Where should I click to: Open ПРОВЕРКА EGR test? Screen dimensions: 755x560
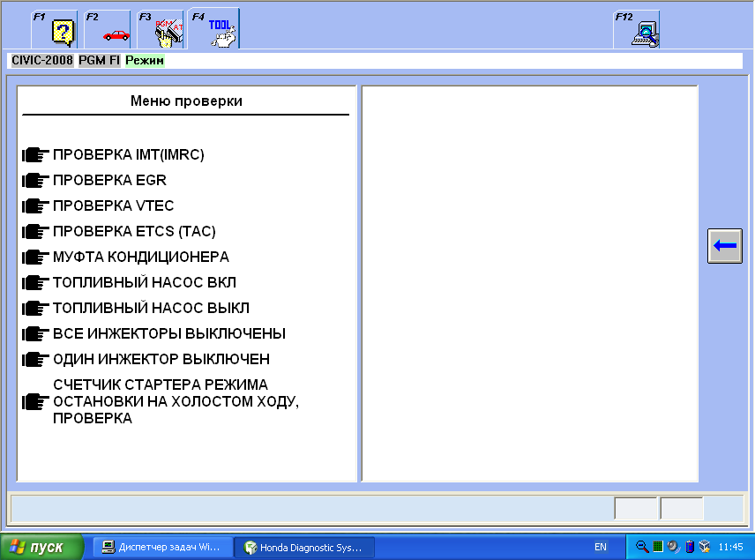[109, 180]
